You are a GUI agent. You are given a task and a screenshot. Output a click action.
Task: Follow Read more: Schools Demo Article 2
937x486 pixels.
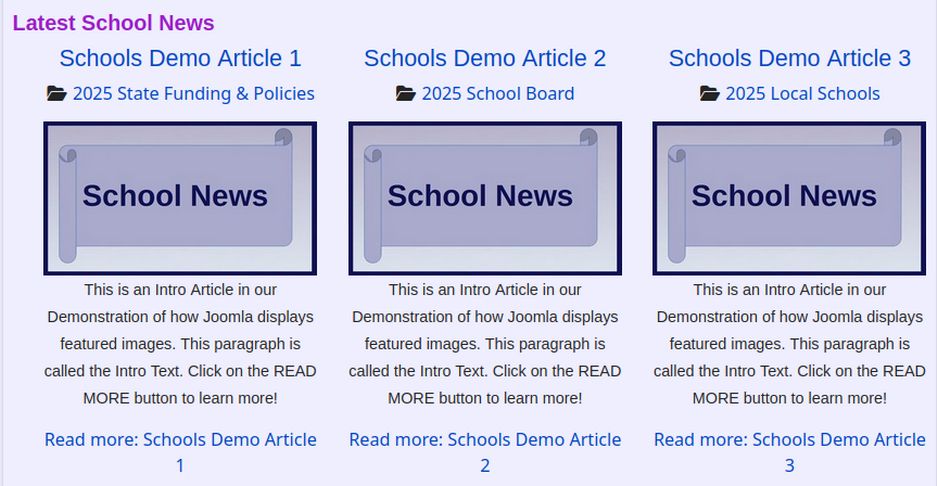coord(485,440)
